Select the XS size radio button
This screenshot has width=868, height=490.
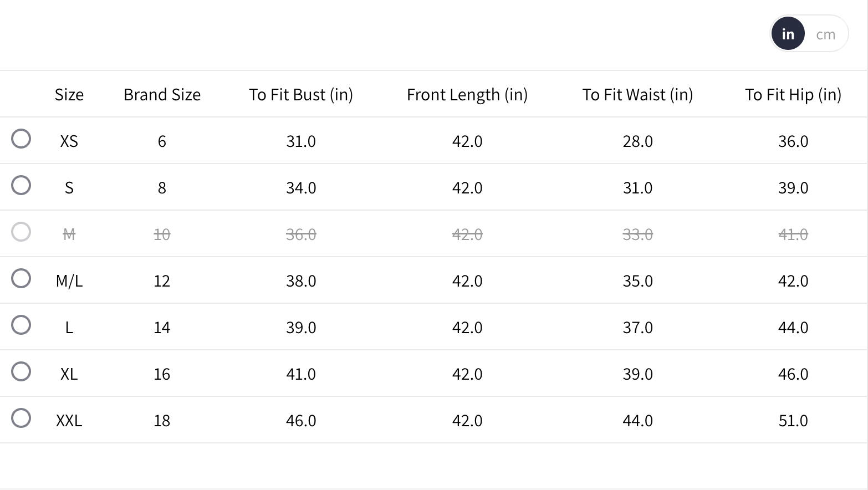21,139
